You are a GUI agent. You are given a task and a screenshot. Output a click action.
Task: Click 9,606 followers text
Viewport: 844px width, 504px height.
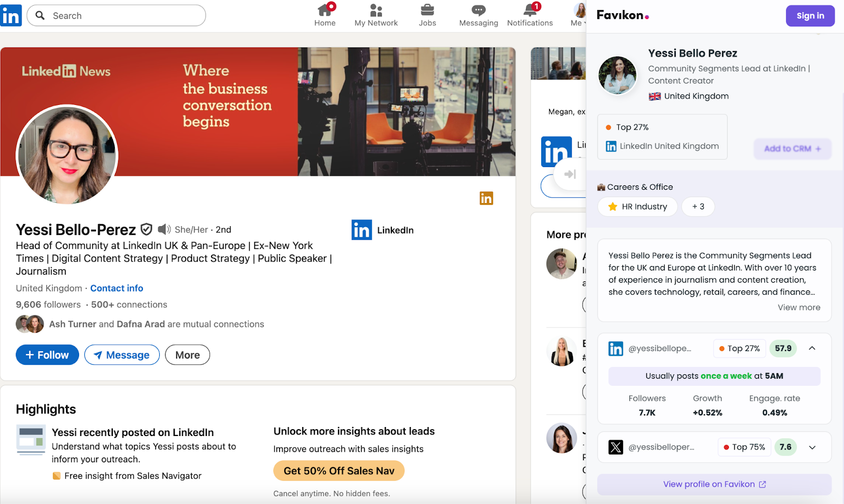pos(48,305)
